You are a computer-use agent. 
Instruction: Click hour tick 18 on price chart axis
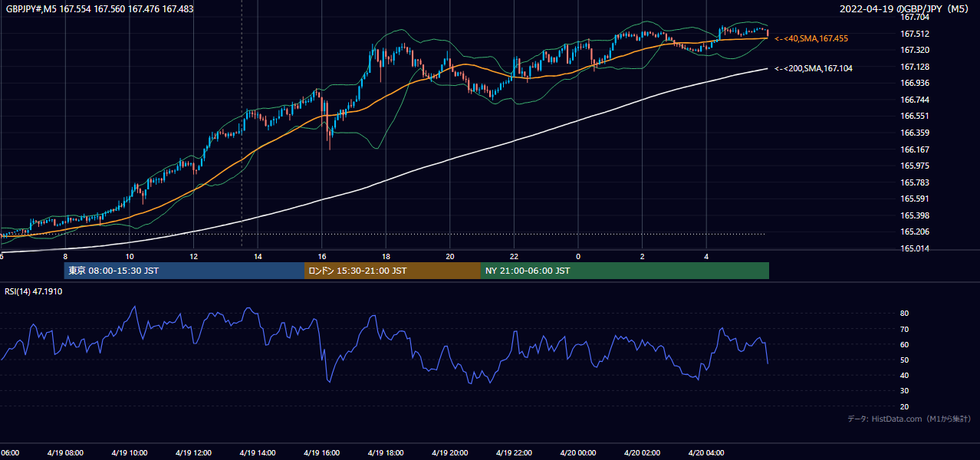(x=386, y=256)
